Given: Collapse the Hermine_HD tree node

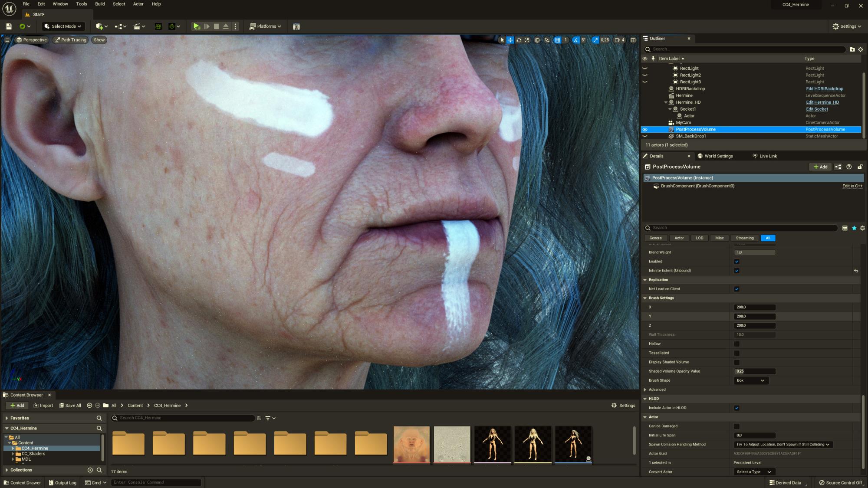Looking at the screenshot, I should pyautogui.click(x=666, y=102).
